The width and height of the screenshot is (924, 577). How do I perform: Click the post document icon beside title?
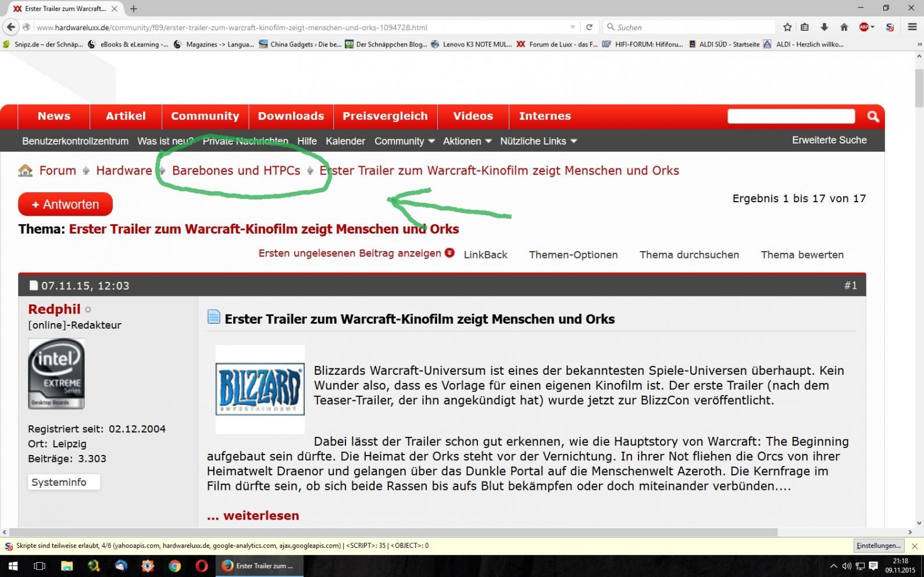point(214,317)
